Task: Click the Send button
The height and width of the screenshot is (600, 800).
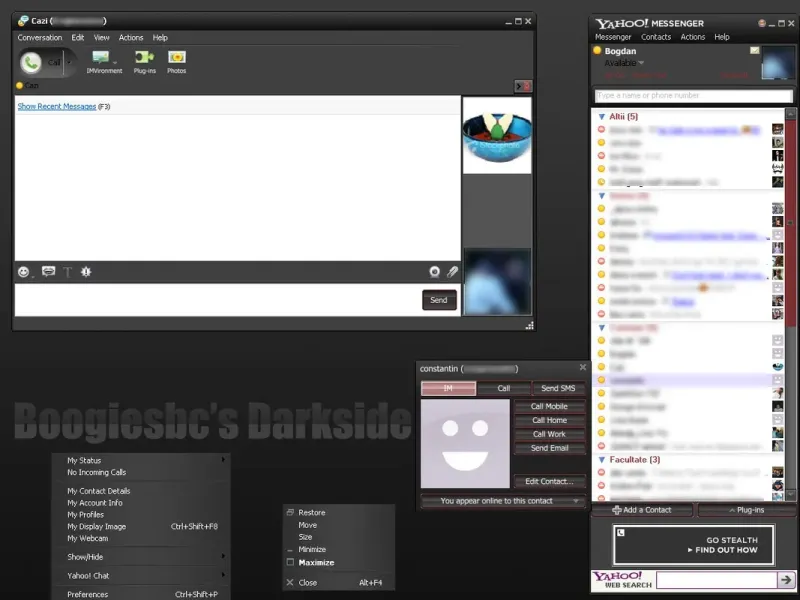Action: coord(439,300)
